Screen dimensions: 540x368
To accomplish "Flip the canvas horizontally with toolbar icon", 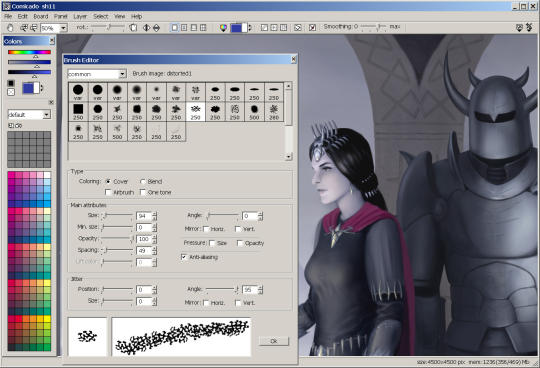I will (x=146, y=28).
